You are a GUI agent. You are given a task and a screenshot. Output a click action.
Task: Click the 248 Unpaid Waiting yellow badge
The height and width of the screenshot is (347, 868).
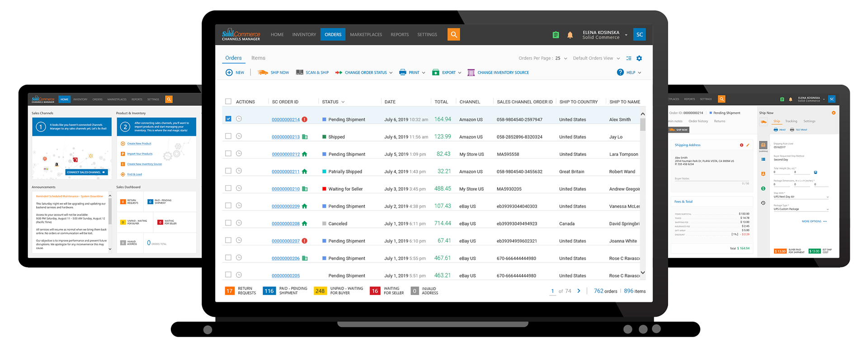(x=320, y=291)
